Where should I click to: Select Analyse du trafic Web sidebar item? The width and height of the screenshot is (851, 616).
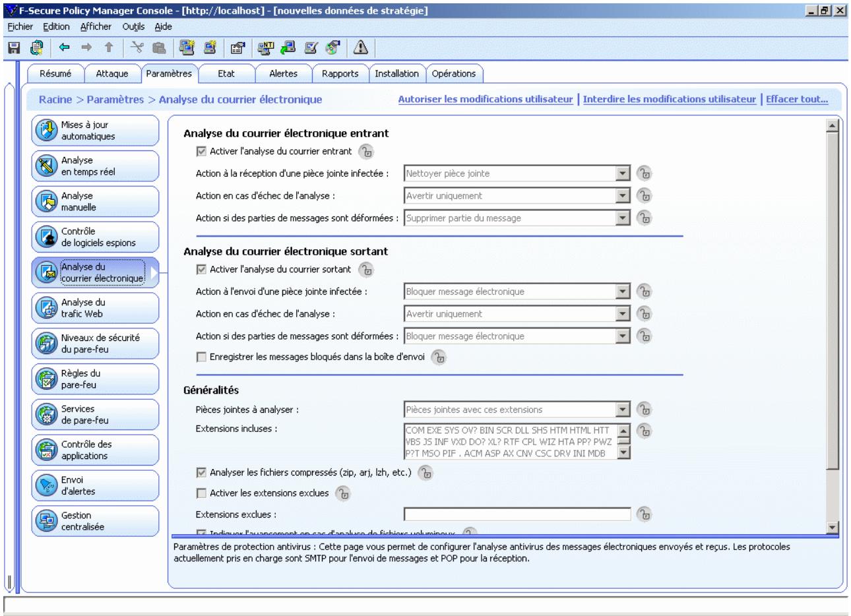pyautogui.click(x=96, y=308)
